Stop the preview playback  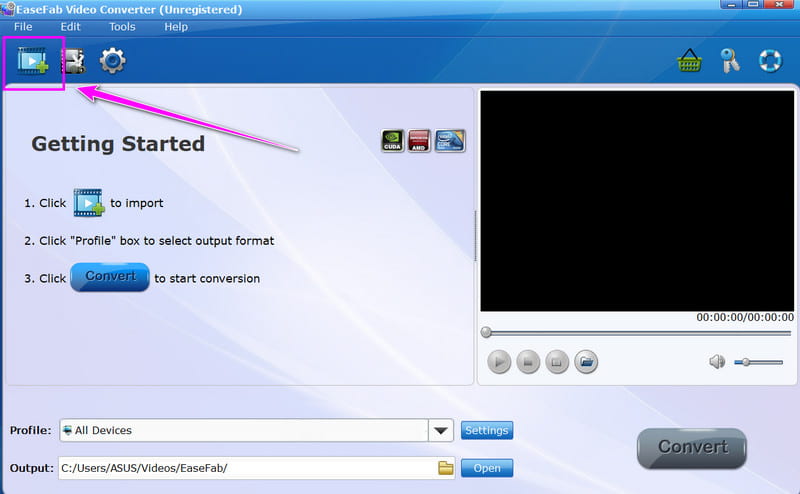coord(528,362)
